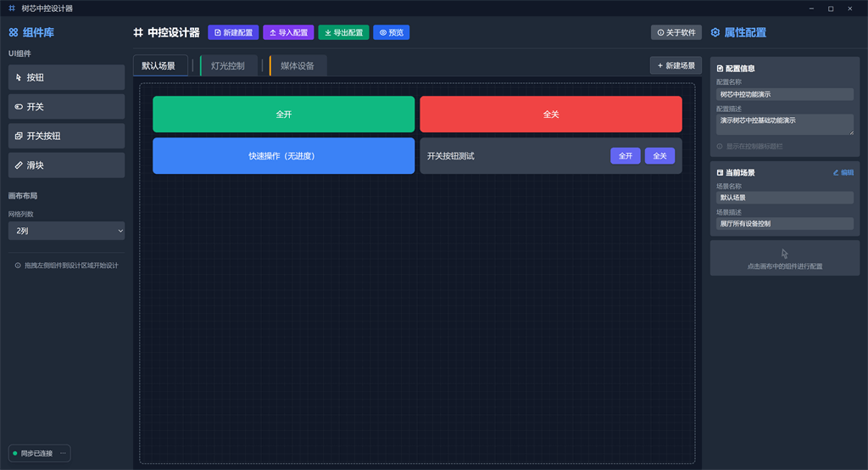The width and height of the screenshot is (868, 470).
Task: Select the 按钮 component with cursor icon
Action: click(x=66, y=77)
